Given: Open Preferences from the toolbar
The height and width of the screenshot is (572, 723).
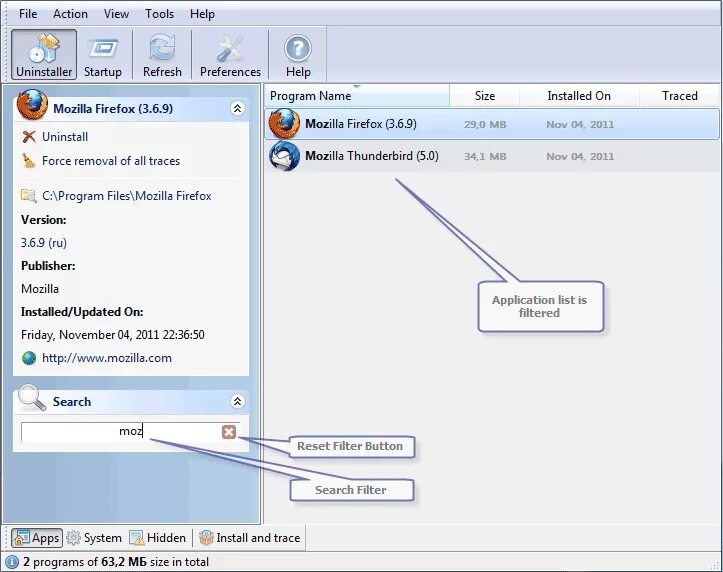Looking at the screenshot, I should [x=230, y=54].
